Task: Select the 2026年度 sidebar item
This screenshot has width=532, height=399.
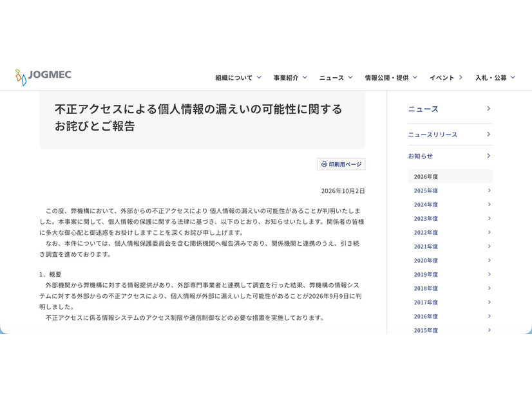Action: point(450,176)
